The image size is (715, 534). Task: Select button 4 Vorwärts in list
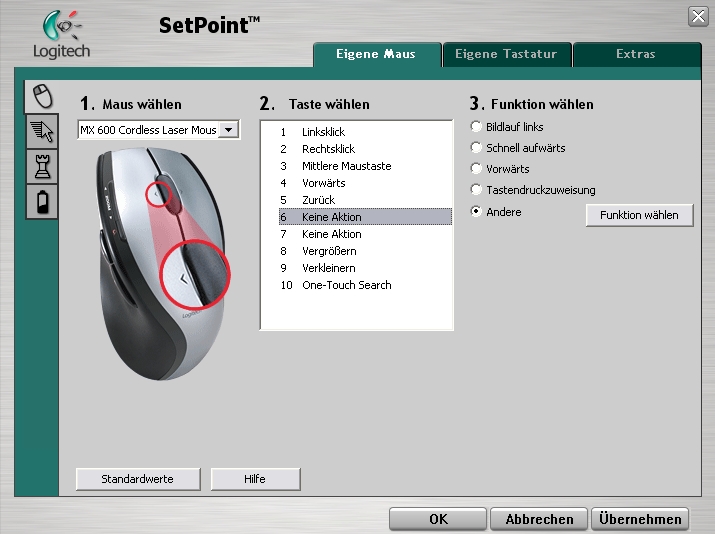365,183
